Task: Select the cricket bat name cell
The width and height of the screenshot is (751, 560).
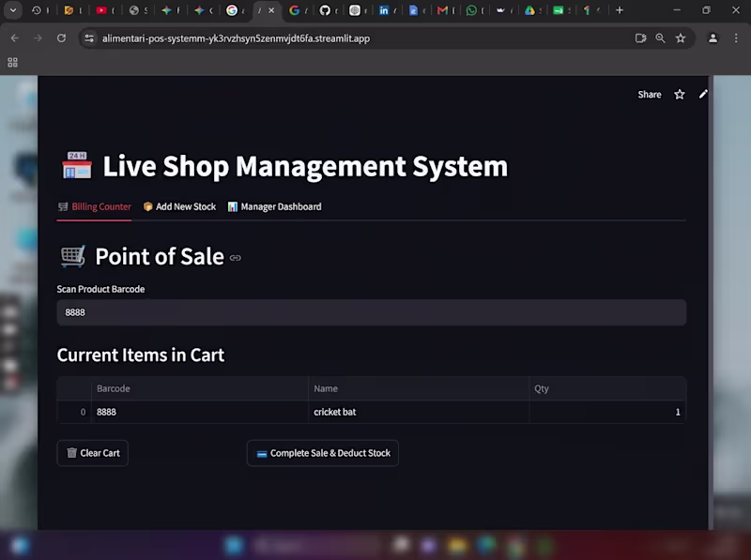Action: (419, 412)
